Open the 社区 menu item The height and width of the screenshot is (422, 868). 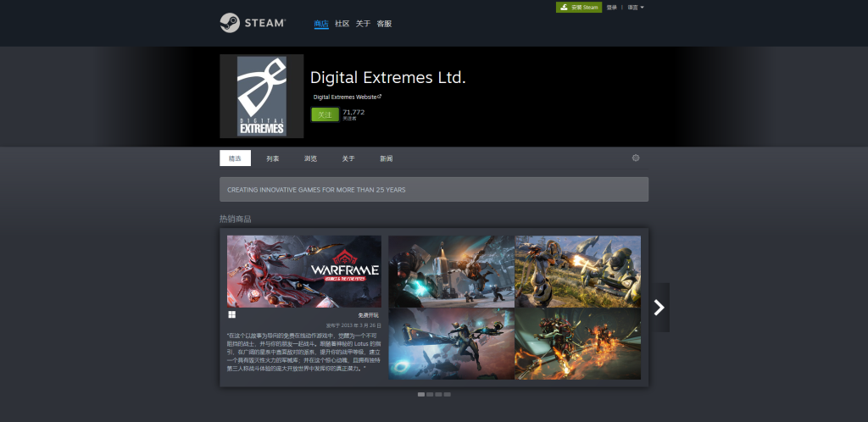coord(342,24)
